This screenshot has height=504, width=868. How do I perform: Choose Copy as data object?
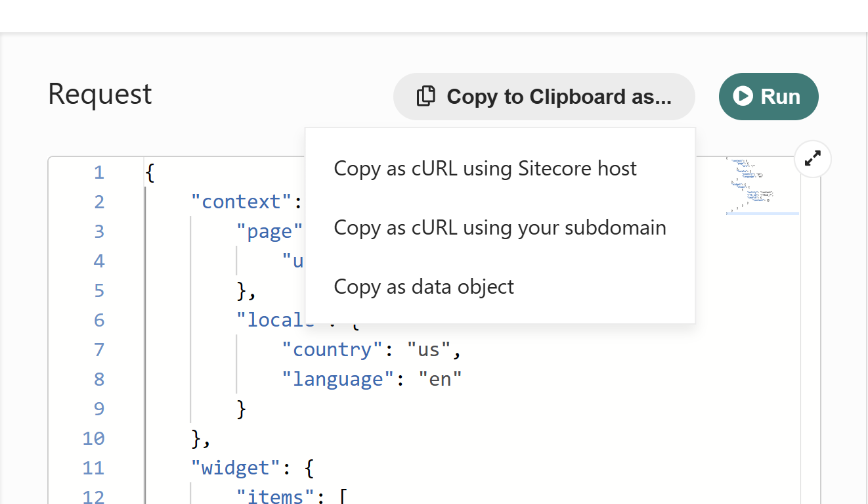[x=423, y=286]
